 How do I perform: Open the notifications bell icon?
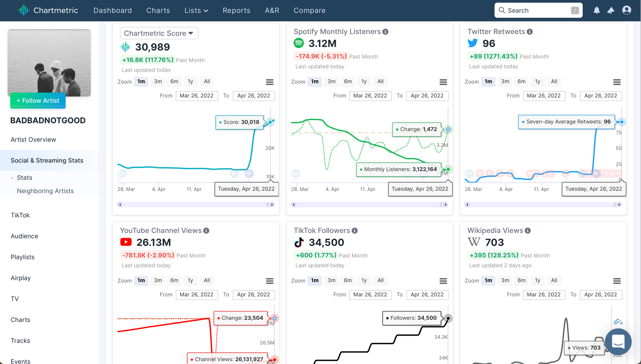coord(596,11)
